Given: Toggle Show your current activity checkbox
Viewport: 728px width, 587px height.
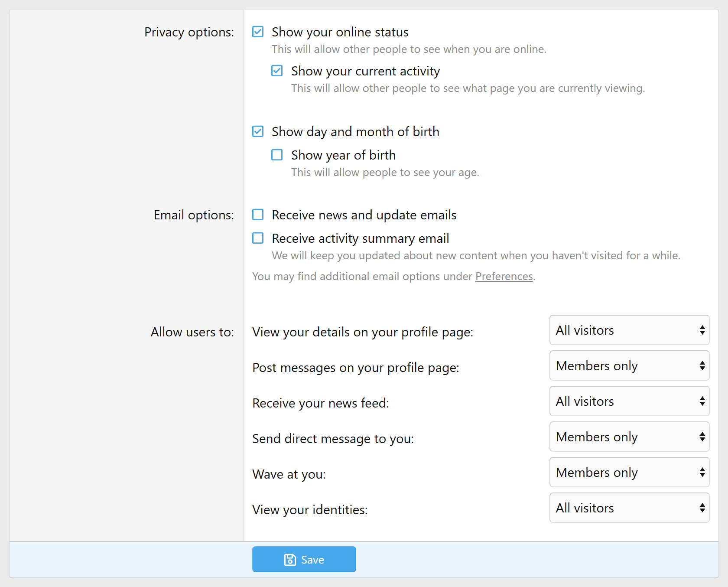Looking at the screenshot, I should pyautogui.click(x=277, y=71).
